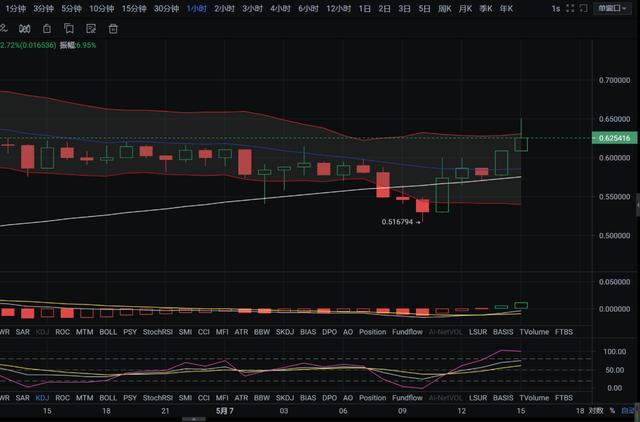Viewport: 640px width, 422px height.
Task: Toggle the 对数 log scale option
Action: click(x=597, y=411)
